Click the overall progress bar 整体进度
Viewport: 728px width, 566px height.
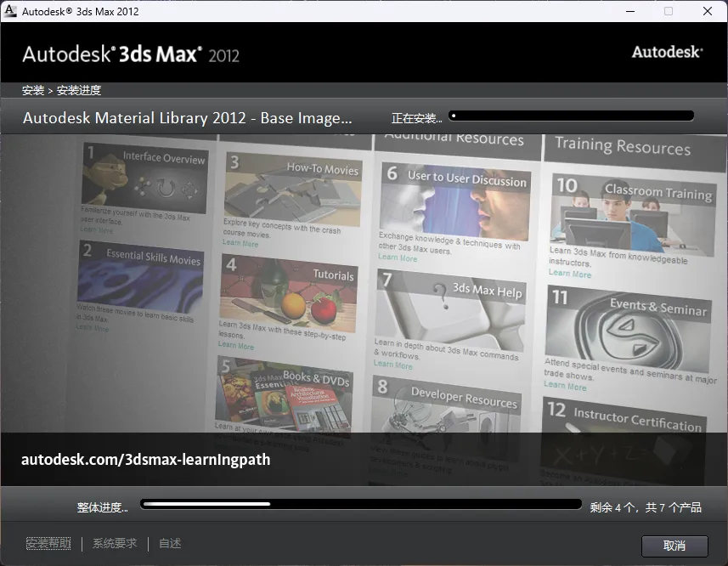pyautogui.click(x=361, y=504)
